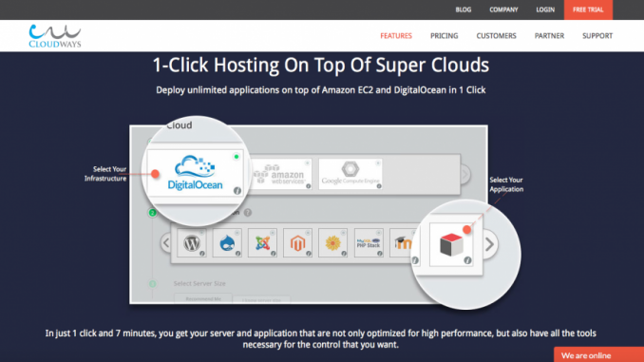Go to the Login page
Viewport: 644px width, 362px height.
(x=545, y=10)
